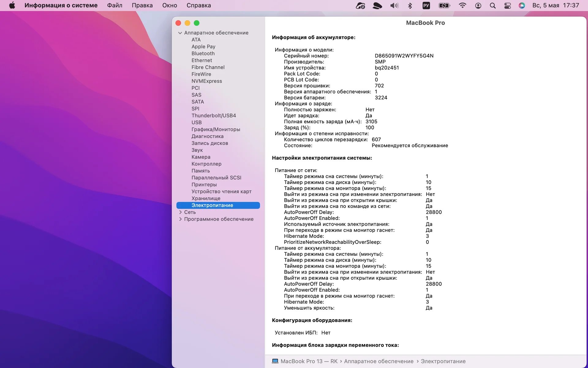Expand the Программное обеспечение section
Viewport: 588px width, 368px height.
click(180, 219)
